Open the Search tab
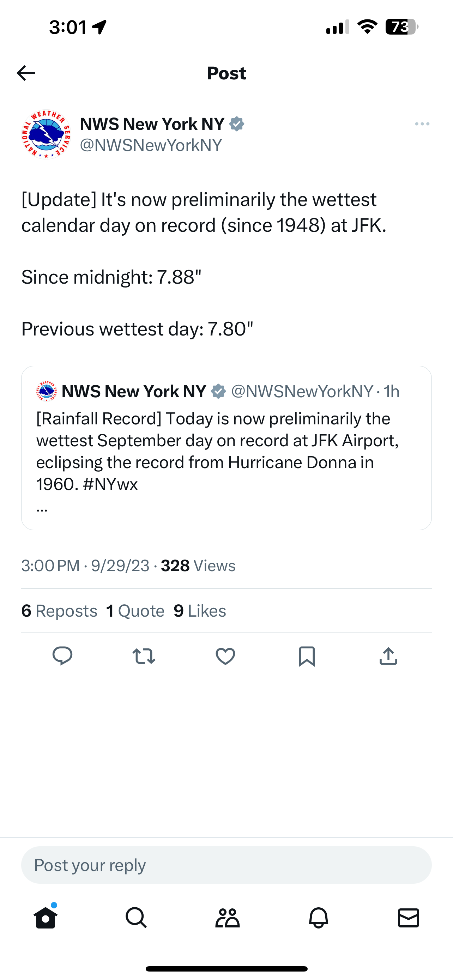 tap(136, 918)
